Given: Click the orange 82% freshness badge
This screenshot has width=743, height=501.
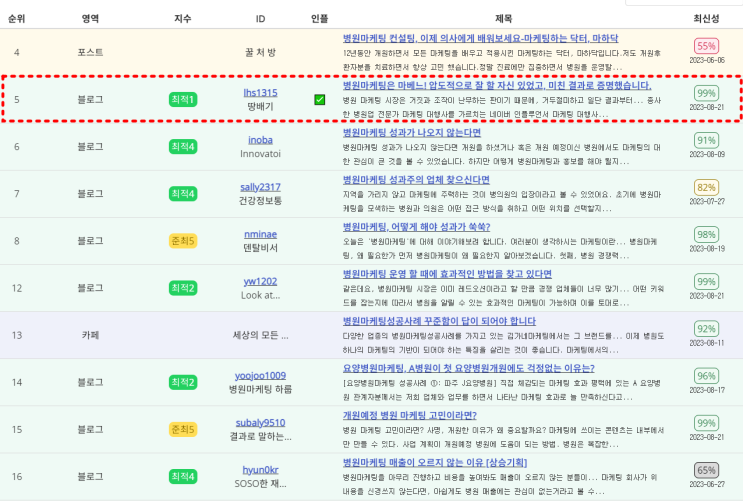Looking at the screenshot, I should click(x=706, y=187).
